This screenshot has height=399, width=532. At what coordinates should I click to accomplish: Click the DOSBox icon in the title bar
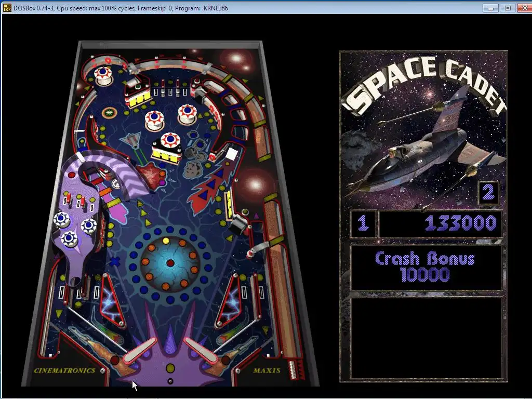pos(7,7)
